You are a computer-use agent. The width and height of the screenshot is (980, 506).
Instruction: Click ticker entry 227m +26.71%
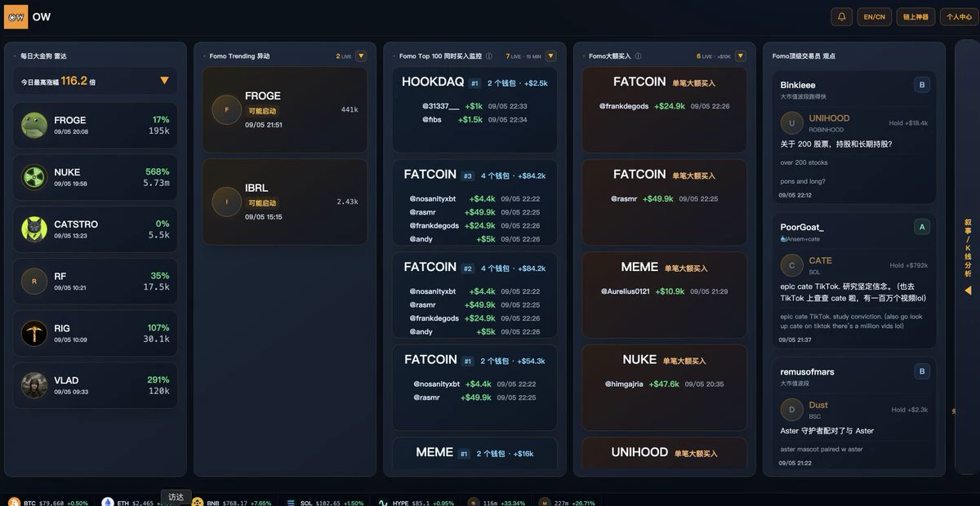click(x=567, y=503)
